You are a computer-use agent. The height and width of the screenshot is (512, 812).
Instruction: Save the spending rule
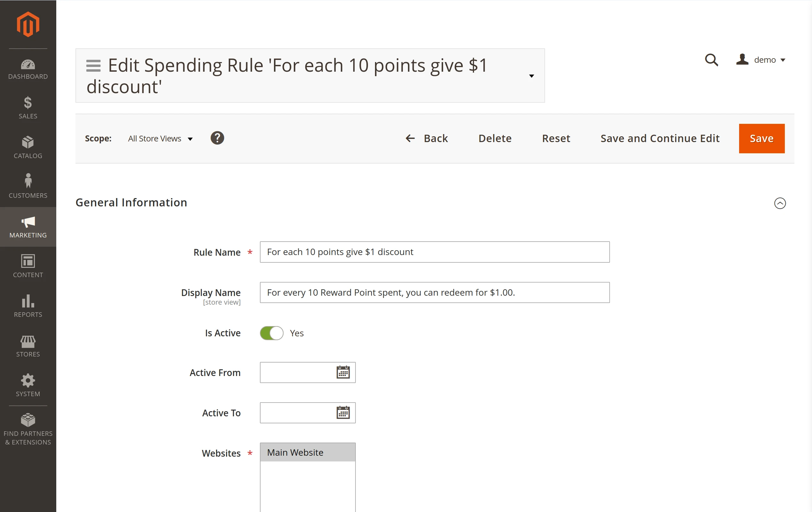pos(761,138)
